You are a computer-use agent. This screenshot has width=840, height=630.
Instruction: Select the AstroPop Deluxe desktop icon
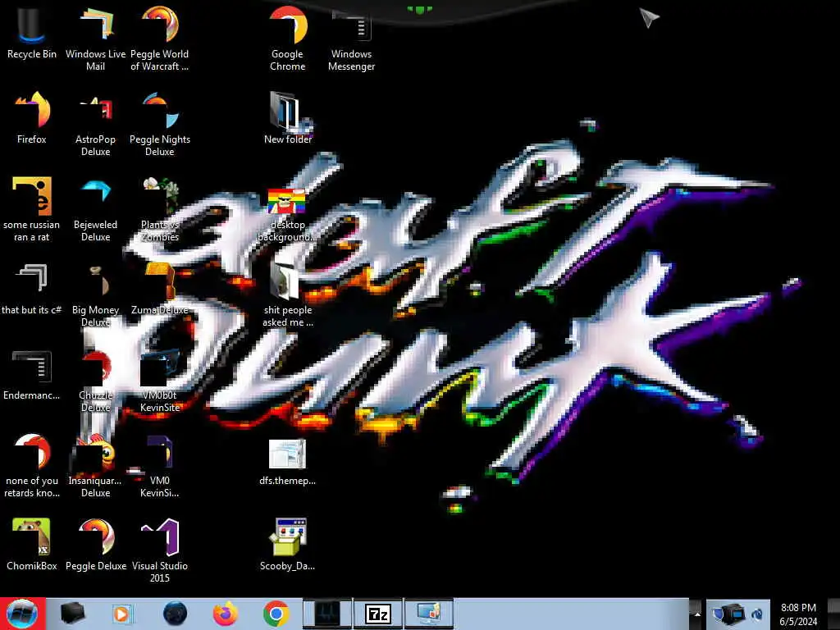[95, 125]
